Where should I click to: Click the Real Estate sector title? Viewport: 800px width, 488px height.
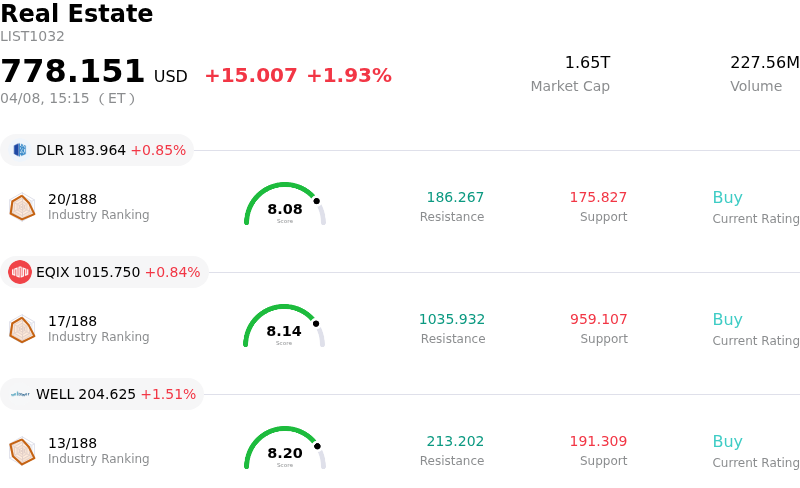(x=77, y=14)
